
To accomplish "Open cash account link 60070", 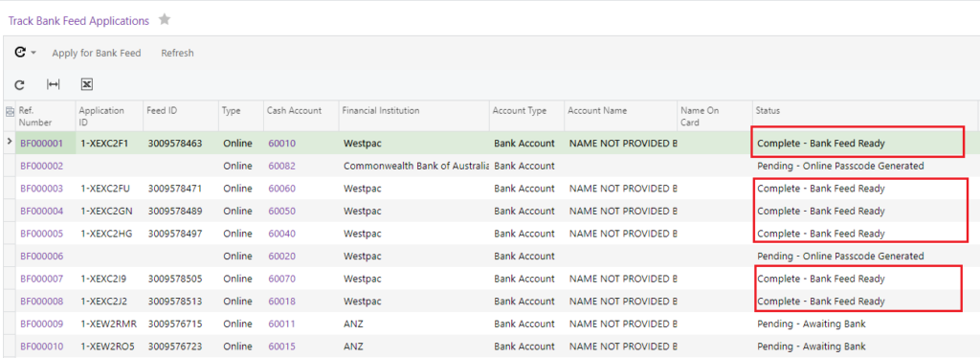I will (x=282, y=279).
